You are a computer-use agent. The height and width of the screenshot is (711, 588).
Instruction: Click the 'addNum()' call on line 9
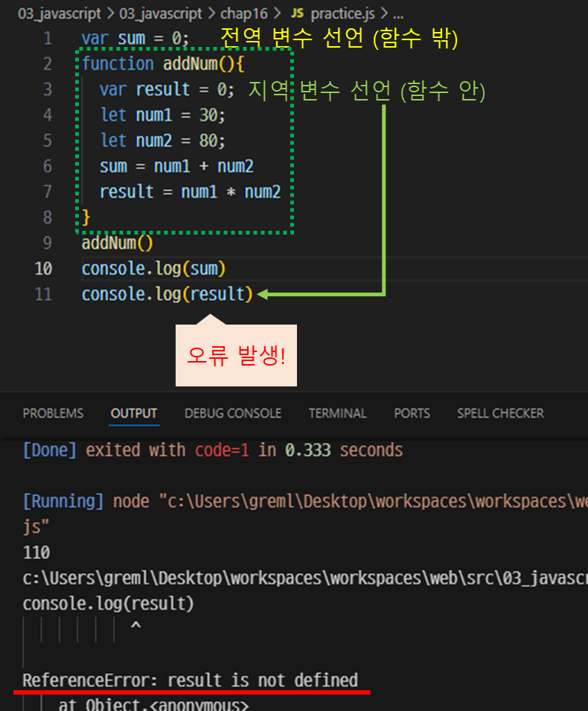tap(118, 243)
